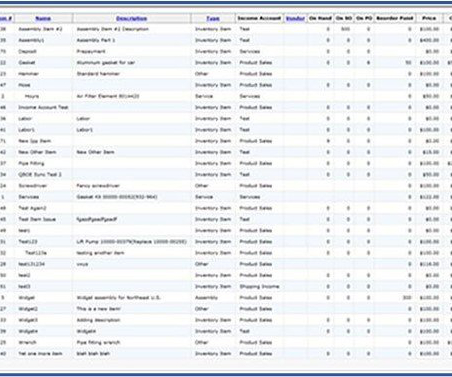Select the Yet one more item row
The width and height of the screenshot is (452, 377).
226,354
